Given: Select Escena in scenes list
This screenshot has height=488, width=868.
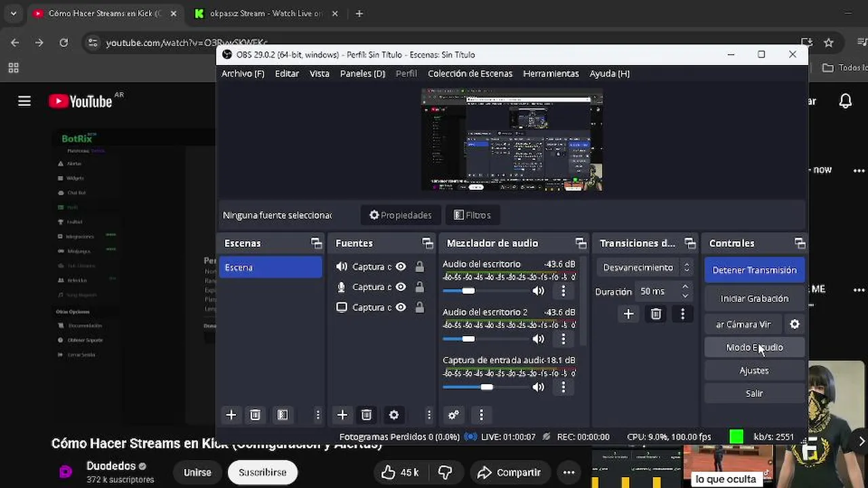Looking at the screenshot, I should coord(271,268).
